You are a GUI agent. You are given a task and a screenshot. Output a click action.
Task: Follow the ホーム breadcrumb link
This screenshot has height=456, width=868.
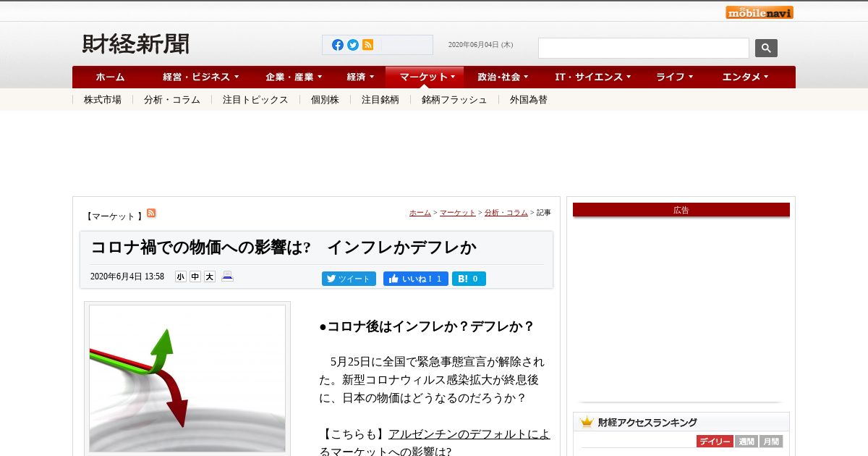[x=420, y=213]
